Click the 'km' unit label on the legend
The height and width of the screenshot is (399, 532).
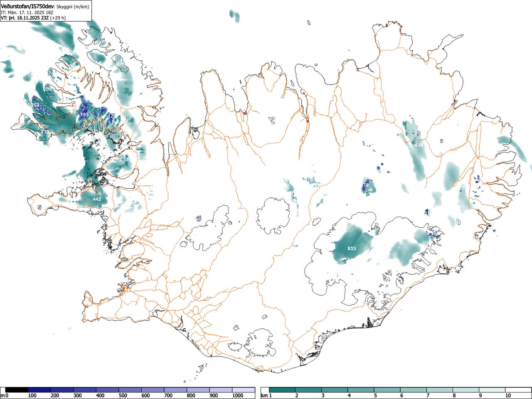pos(264,396)
